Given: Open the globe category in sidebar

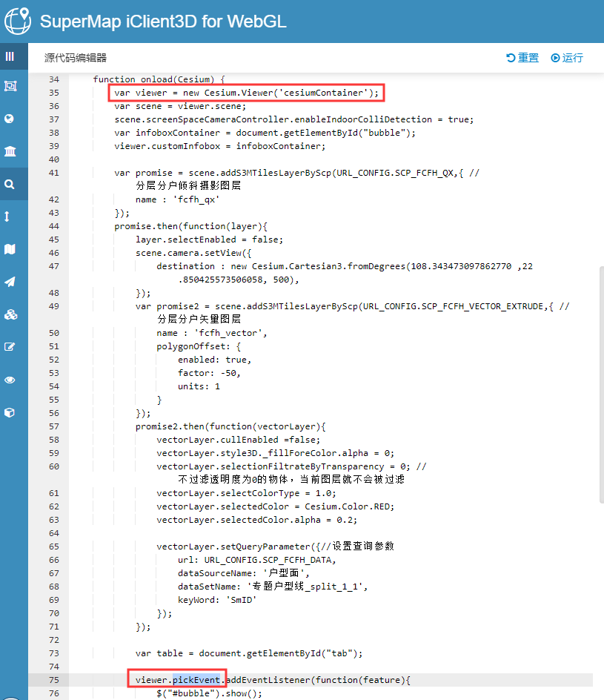Looking at the screenshot, I should pos(9,119).
